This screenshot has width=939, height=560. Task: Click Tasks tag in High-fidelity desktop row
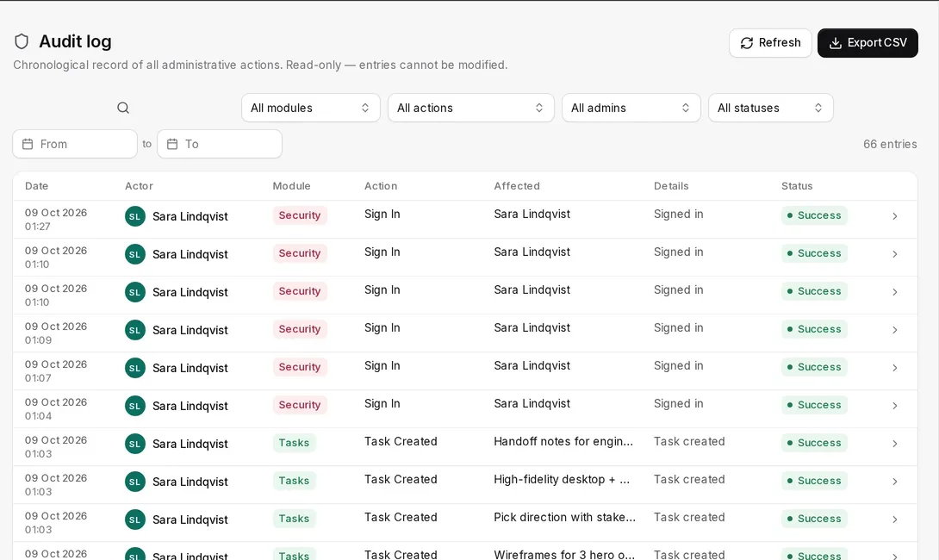tap(294, 481)
